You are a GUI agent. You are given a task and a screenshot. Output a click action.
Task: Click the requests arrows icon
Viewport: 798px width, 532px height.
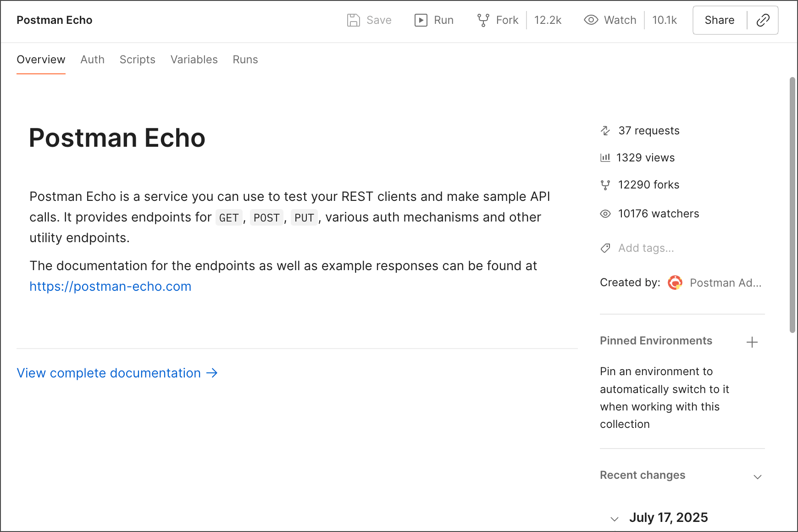click(605, 131)
